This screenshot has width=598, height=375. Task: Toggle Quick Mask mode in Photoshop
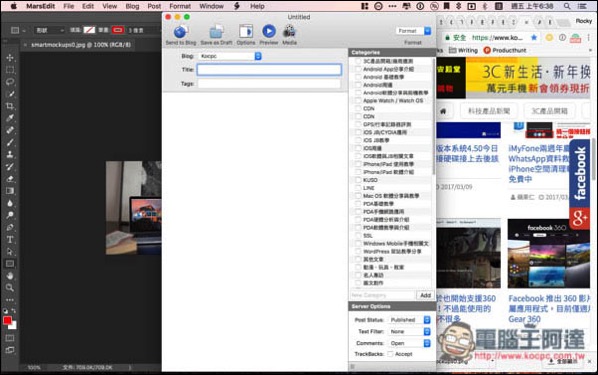(x=10, y=338)
